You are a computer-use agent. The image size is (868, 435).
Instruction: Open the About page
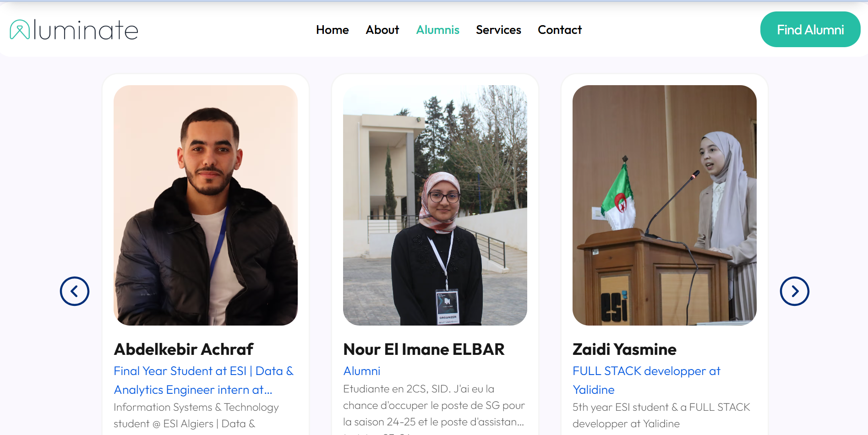[382, 30]
